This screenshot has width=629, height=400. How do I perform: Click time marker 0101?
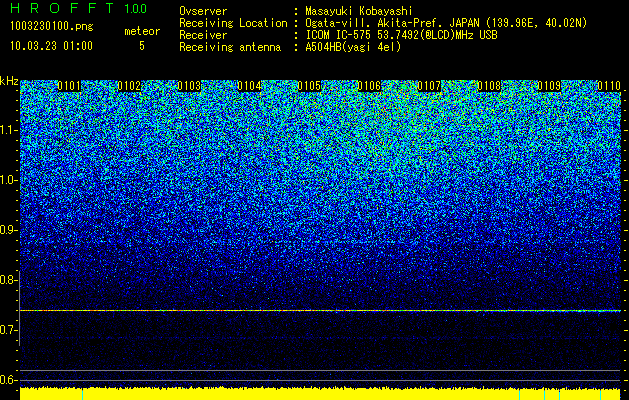coord(69,86)
